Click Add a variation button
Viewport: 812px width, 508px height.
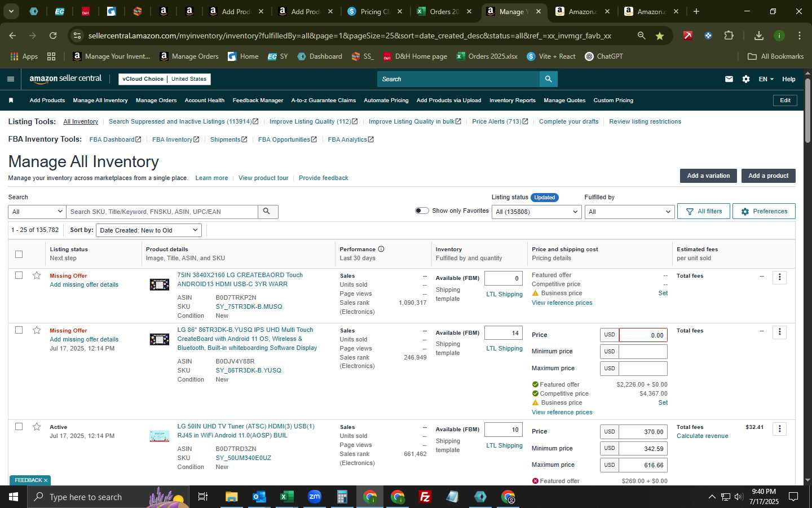708,176
